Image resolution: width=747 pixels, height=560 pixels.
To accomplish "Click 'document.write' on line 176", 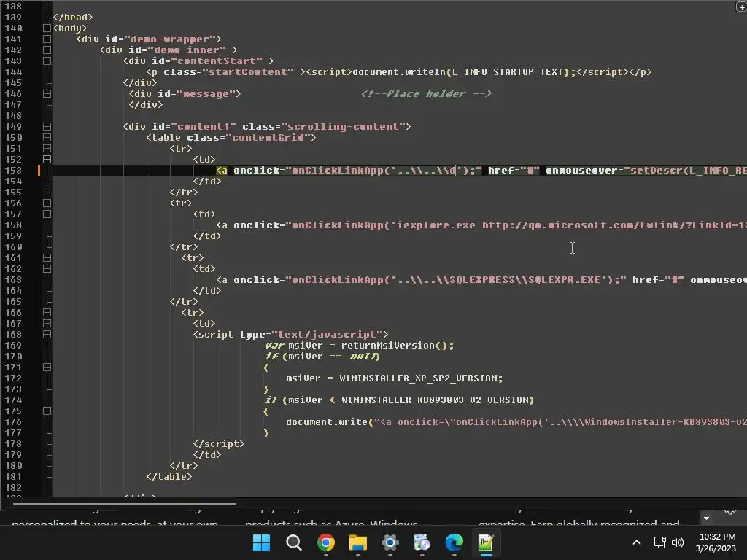I will pyautogui.click(x=327, y=422).
